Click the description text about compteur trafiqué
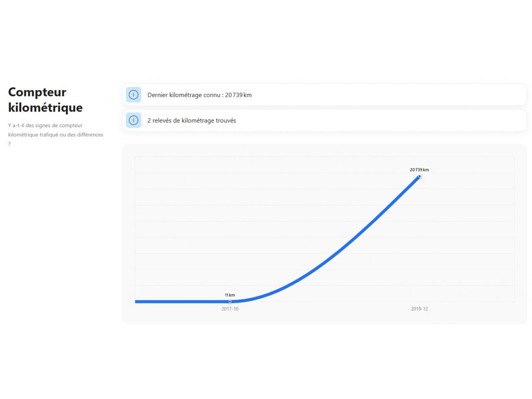 [56, 130]
